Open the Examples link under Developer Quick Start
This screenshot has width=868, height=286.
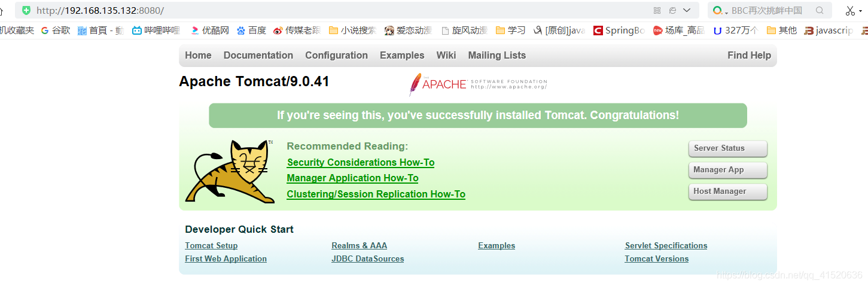(x=497, y=245)
